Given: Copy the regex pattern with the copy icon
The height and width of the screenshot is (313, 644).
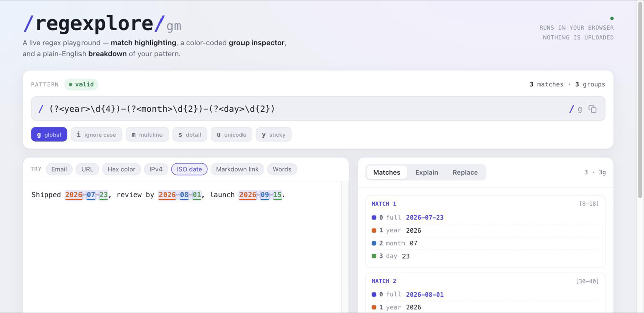Looking at the screenshot, I should [592, 109].
